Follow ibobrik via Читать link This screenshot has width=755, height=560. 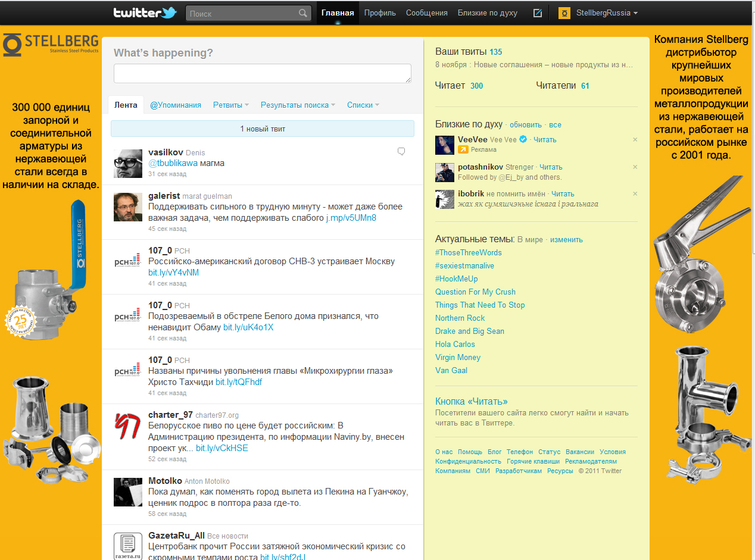[563, 194]
